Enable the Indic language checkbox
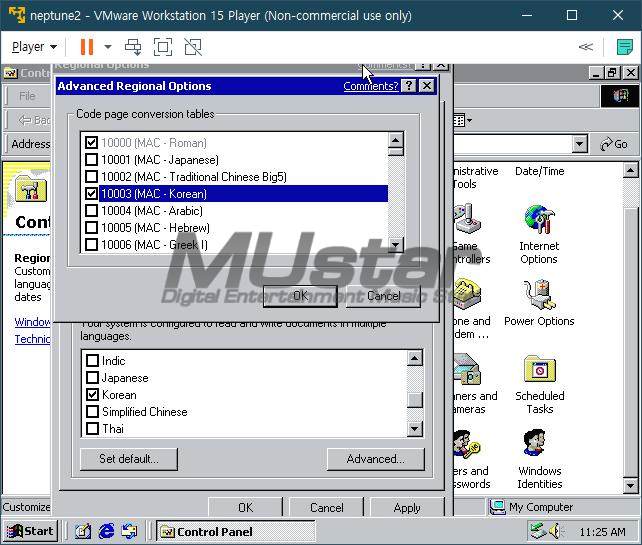 pyautogui.click(x=93, y=361)
